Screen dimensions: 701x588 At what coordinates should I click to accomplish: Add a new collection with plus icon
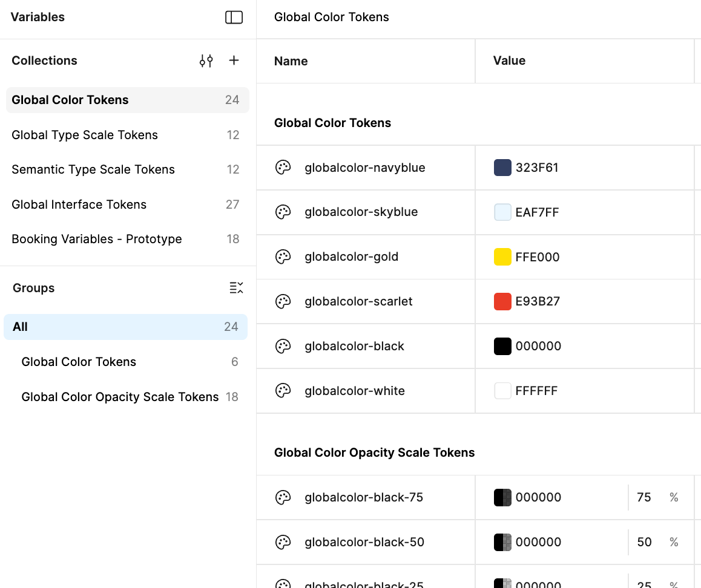(x=234, y=60)
